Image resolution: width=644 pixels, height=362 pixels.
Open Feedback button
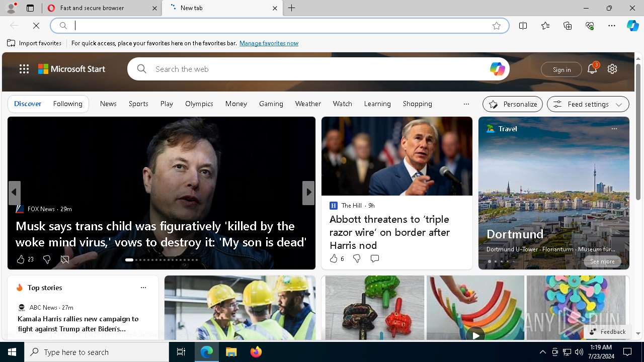[607, 332]
